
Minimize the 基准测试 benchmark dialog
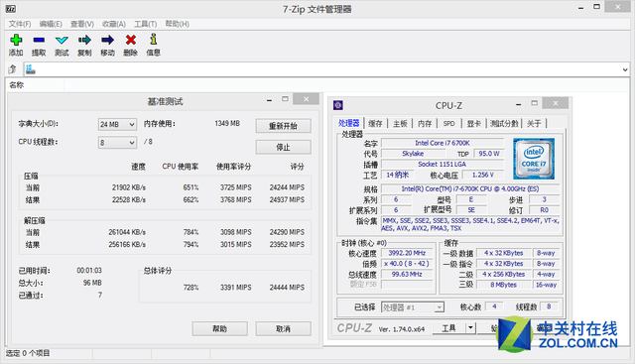[269, 99]
